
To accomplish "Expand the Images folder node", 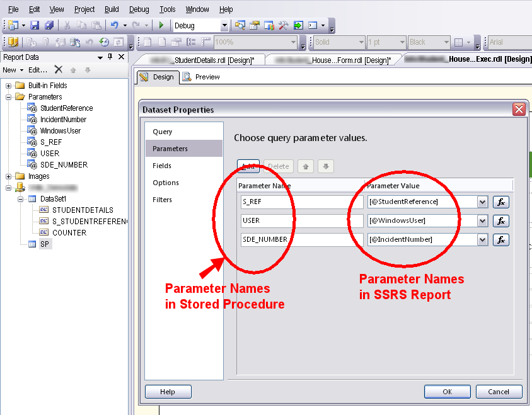I will [x=9, y=176].
